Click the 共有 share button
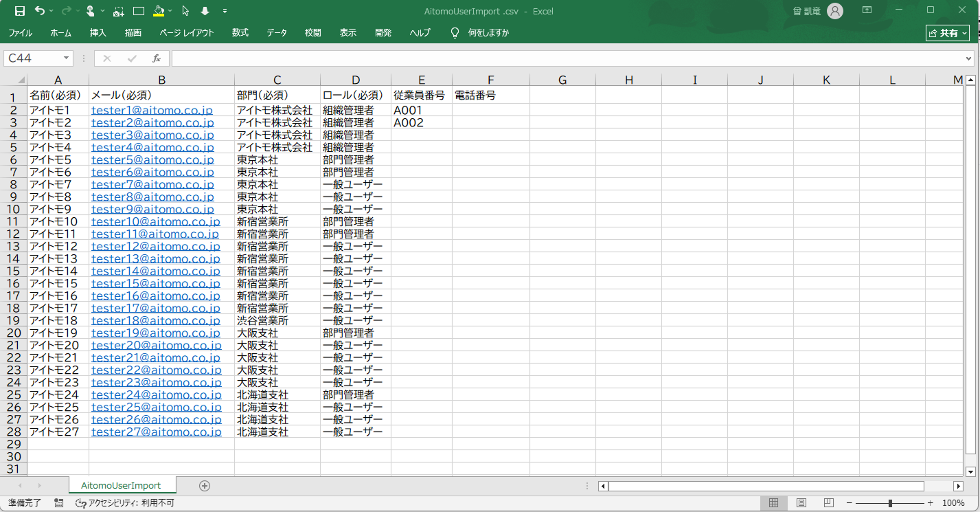 click(x=948, y=33)
